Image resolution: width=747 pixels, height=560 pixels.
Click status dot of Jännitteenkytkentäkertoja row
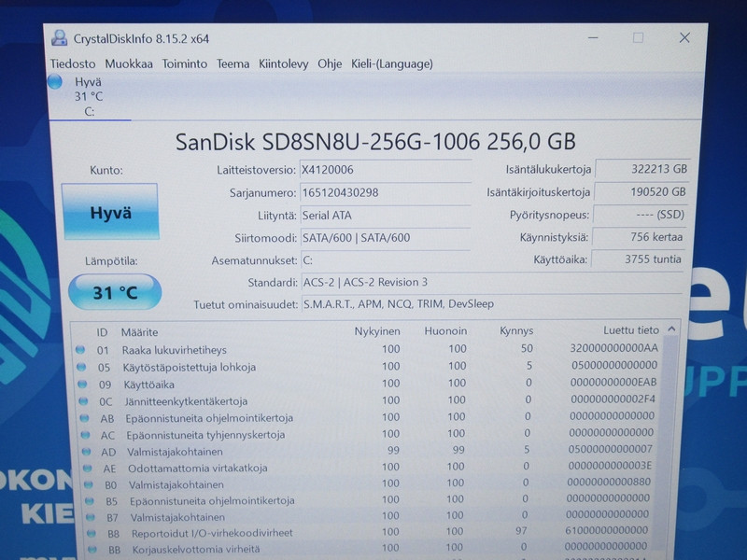click(x=84, y=401)
